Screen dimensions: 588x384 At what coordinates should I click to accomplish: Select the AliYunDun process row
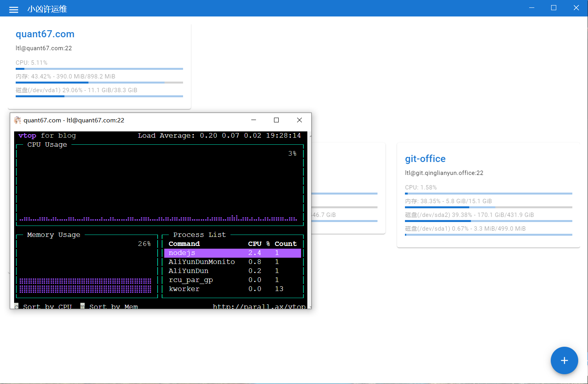click(x=232, y=271)
